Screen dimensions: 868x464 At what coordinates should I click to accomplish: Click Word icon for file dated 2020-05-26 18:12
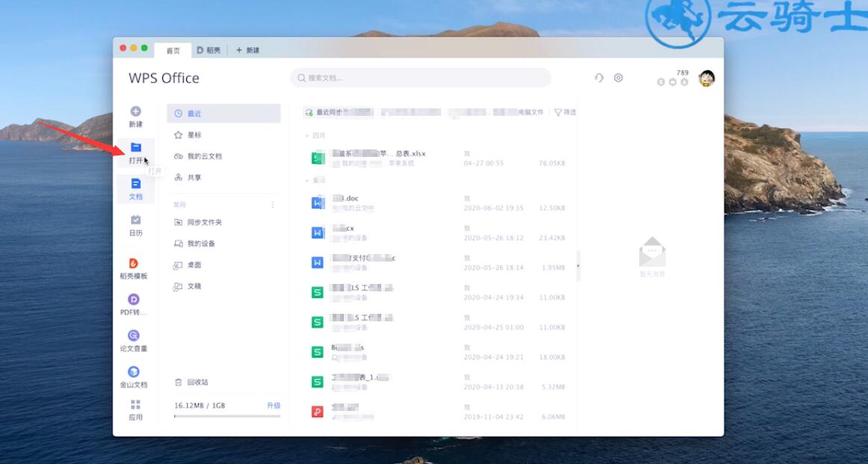pyautogui.click(x=317, y=233)
